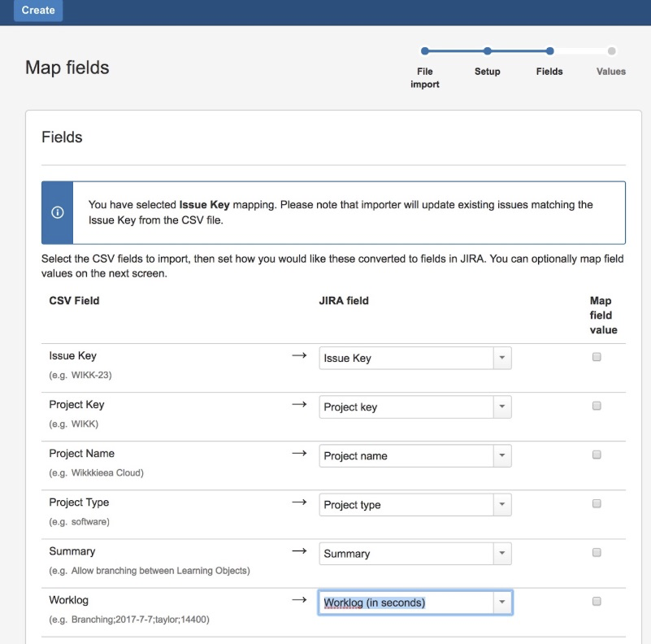This screenshot has height=644, width=651.
Task: Go to the File import step label
Action: pyautogui.click(x=425, y=77)
